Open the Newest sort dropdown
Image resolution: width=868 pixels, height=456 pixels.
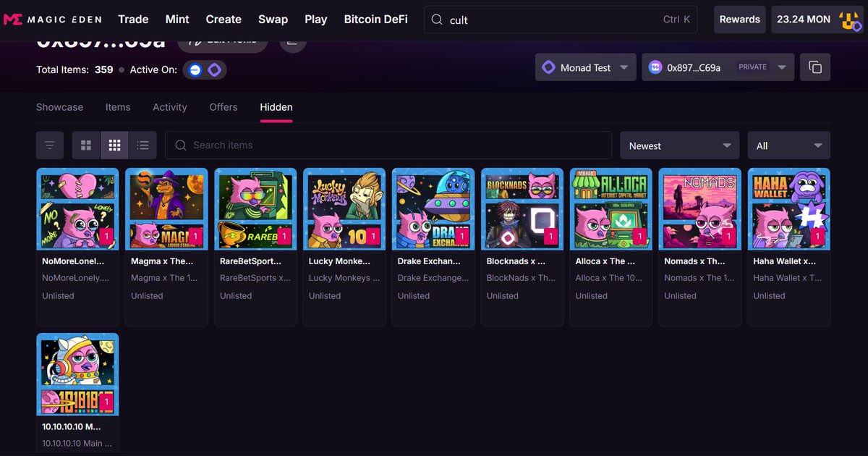pos(679,145)
